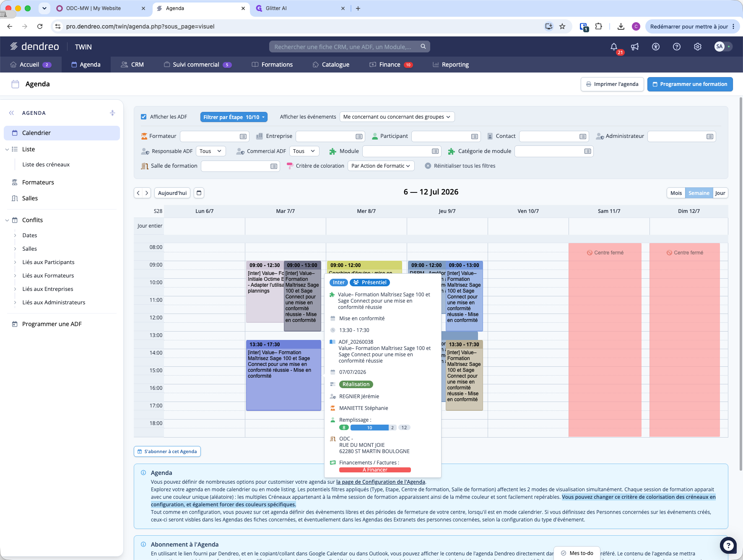Open the notifications bell icon
743x560 pixels.
pyautogui.click(x=613, y=47)
